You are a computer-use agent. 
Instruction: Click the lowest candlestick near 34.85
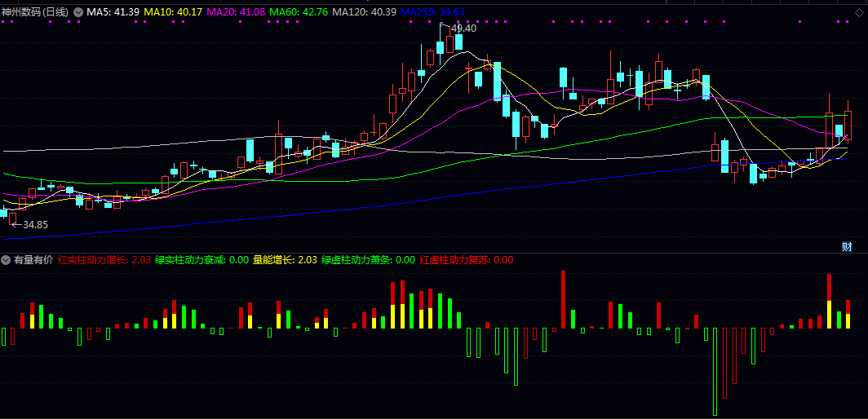point(13,218)
